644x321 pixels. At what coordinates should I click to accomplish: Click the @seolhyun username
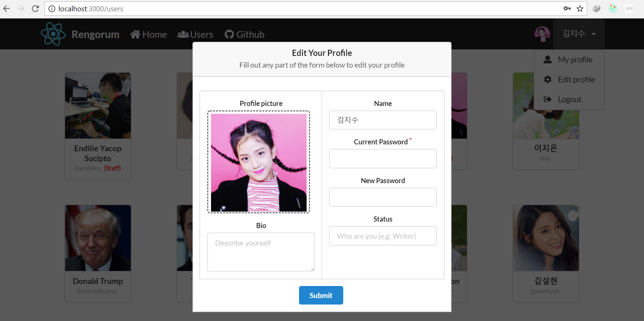click(x=545, y=291)
